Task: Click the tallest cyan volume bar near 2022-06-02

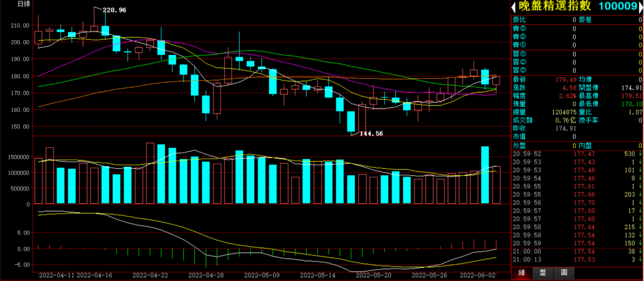Action: pyautogui.click(x=485, y=175)
